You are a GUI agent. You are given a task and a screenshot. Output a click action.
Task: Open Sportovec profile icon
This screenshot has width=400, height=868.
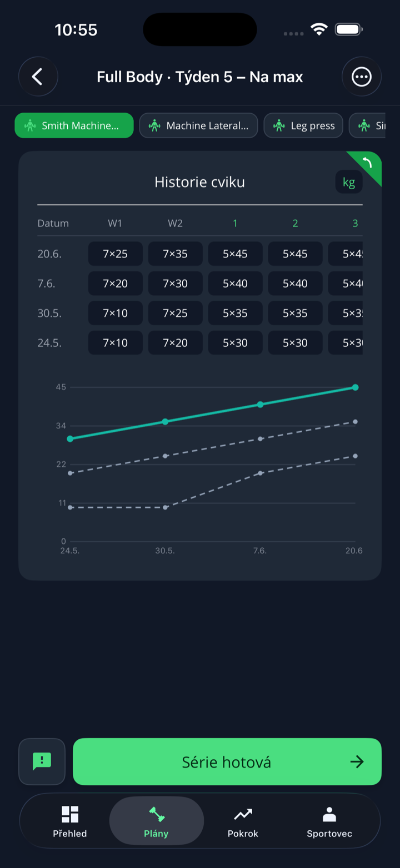coord(329,814)
